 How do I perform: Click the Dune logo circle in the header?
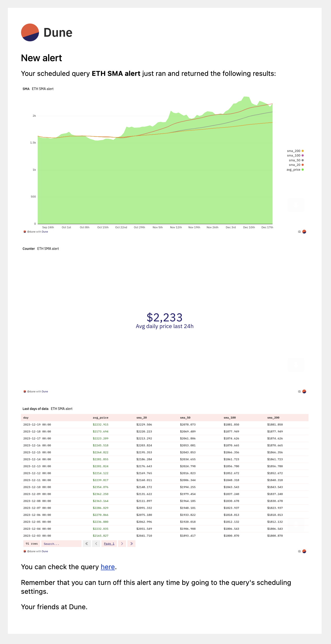point(30,32)
